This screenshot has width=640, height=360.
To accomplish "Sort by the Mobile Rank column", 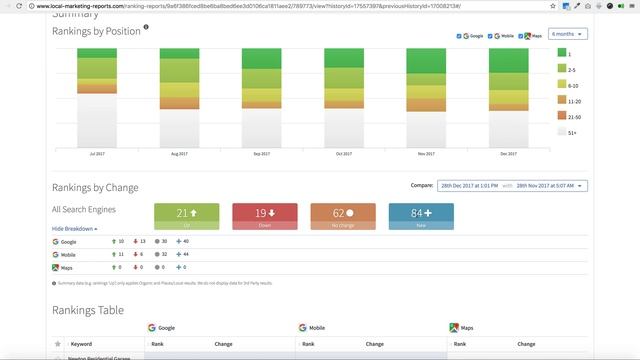I will [308, 344].
